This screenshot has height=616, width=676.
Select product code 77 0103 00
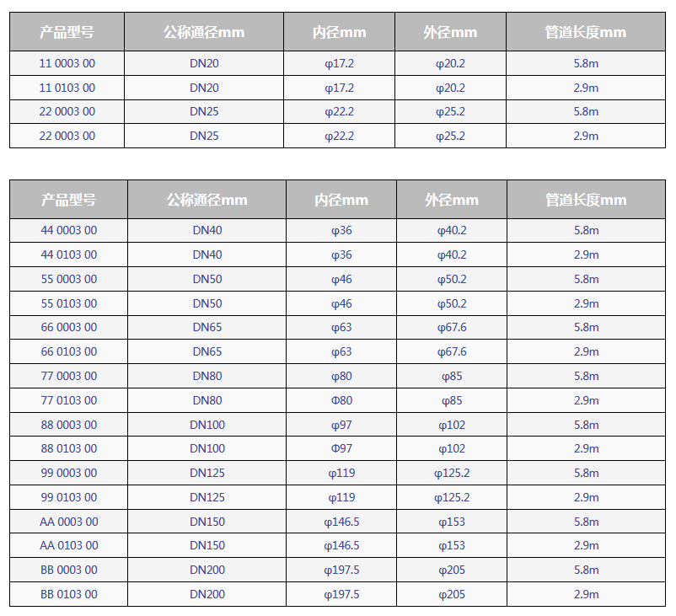click(x=69, y=400)
